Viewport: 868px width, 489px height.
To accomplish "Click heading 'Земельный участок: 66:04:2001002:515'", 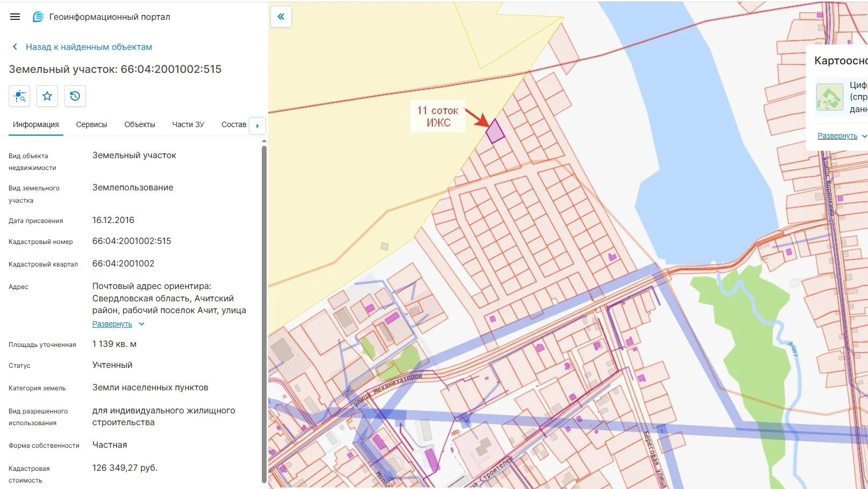I will [x=115, y=69].
